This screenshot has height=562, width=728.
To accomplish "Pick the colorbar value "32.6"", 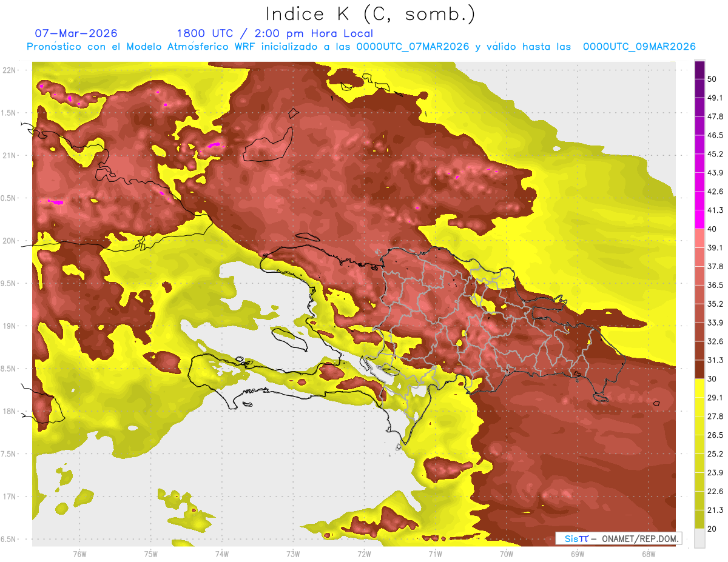I will pyautogui.click(x=715, y=341).
